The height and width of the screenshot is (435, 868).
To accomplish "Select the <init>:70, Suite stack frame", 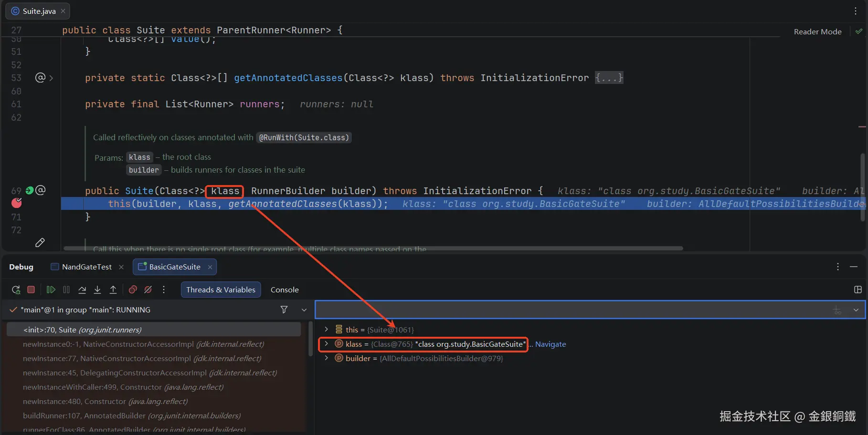I will [x=154, y=330].
